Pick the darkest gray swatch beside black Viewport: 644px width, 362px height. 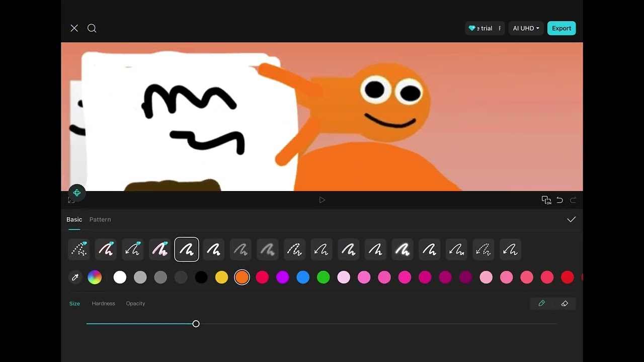(x=181, y=277)
